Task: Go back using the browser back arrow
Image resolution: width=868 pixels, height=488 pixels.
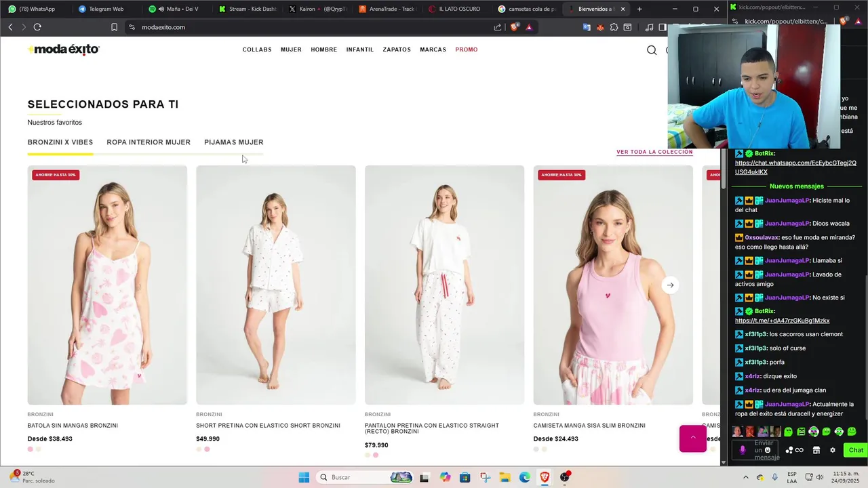Action: 10,27
